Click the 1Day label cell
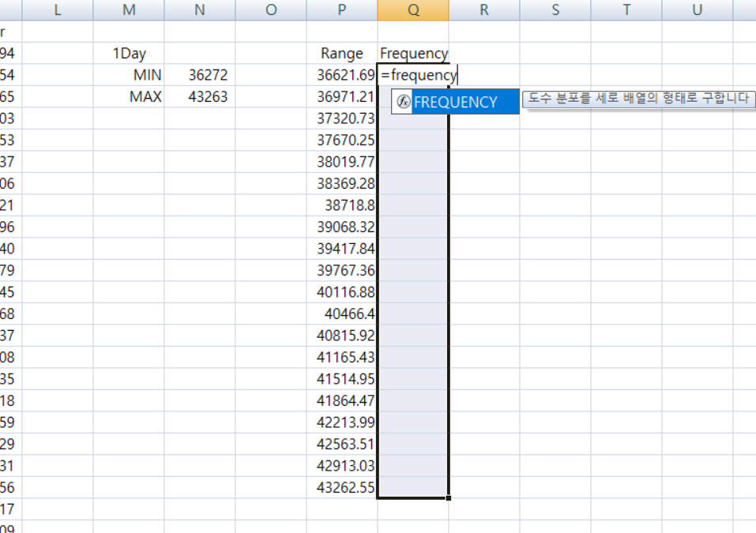 pos(129,54)
